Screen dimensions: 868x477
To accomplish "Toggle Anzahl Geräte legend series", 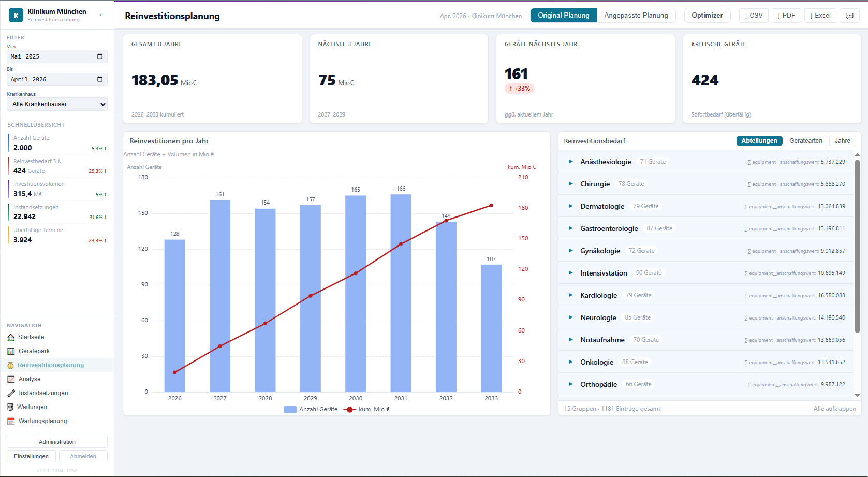I will [x=311, y=409].
